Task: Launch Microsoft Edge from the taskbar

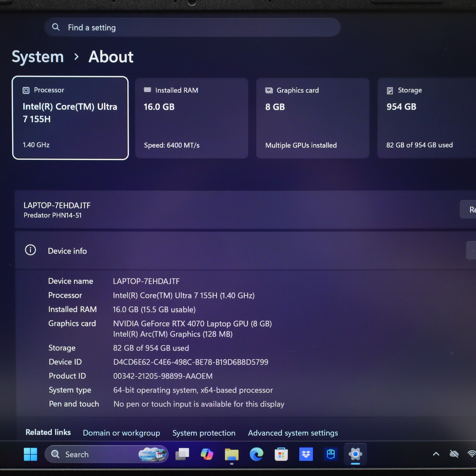Action: [256, 454]
